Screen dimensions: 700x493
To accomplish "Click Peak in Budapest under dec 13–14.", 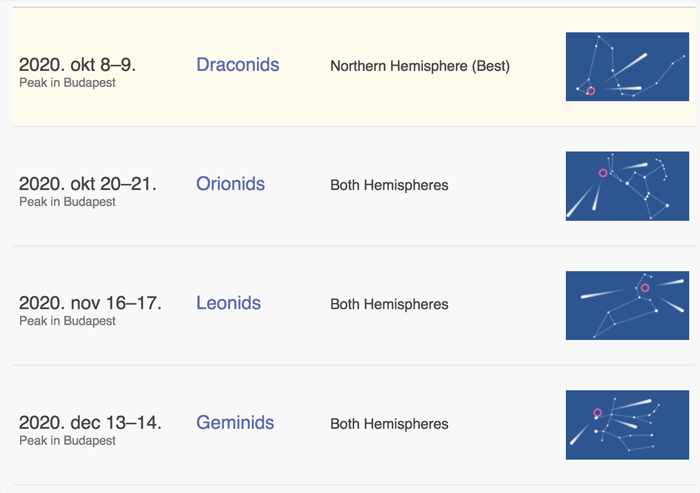I will click(67, 441).
